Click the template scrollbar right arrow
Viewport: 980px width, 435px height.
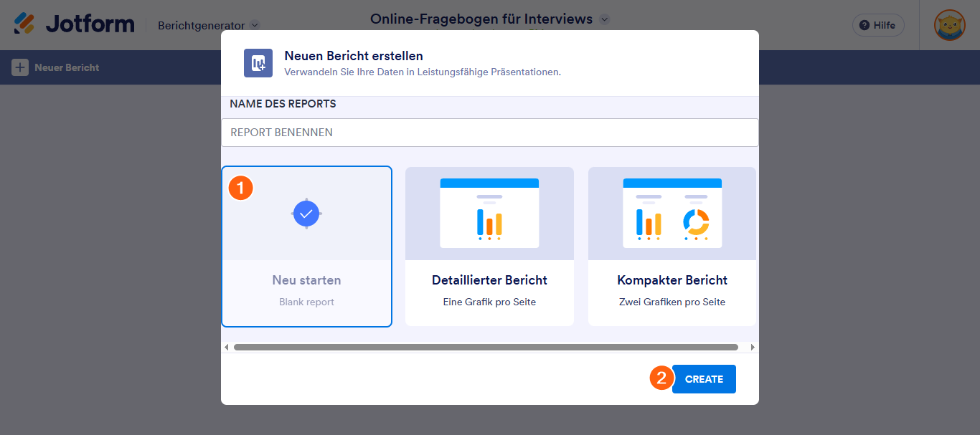point(753,347)
